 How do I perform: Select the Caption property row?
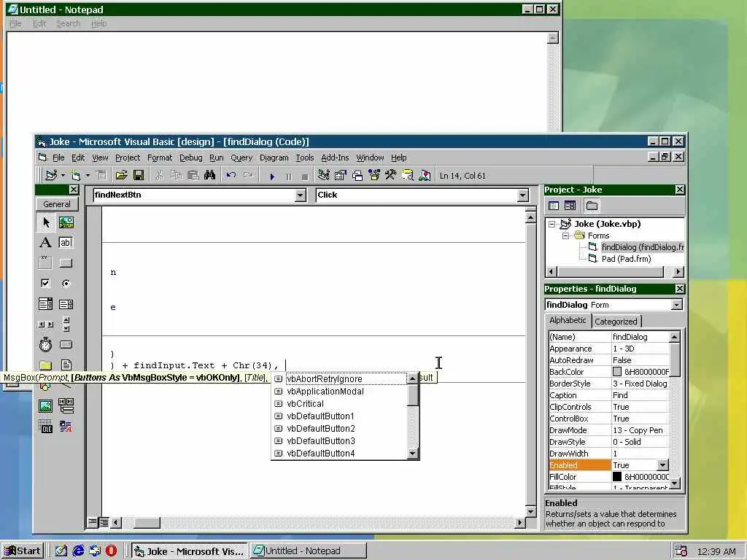coord(609,395)
